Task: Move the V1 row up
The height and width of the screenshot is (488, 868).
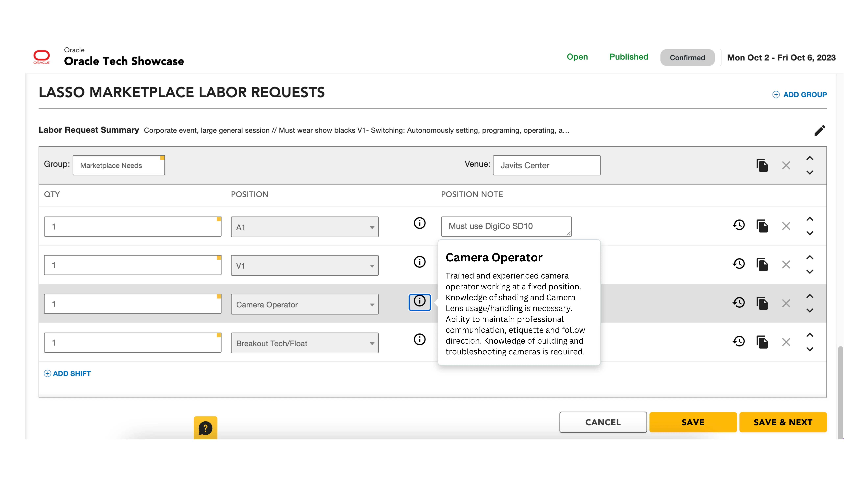Action: tap(810, 257)
